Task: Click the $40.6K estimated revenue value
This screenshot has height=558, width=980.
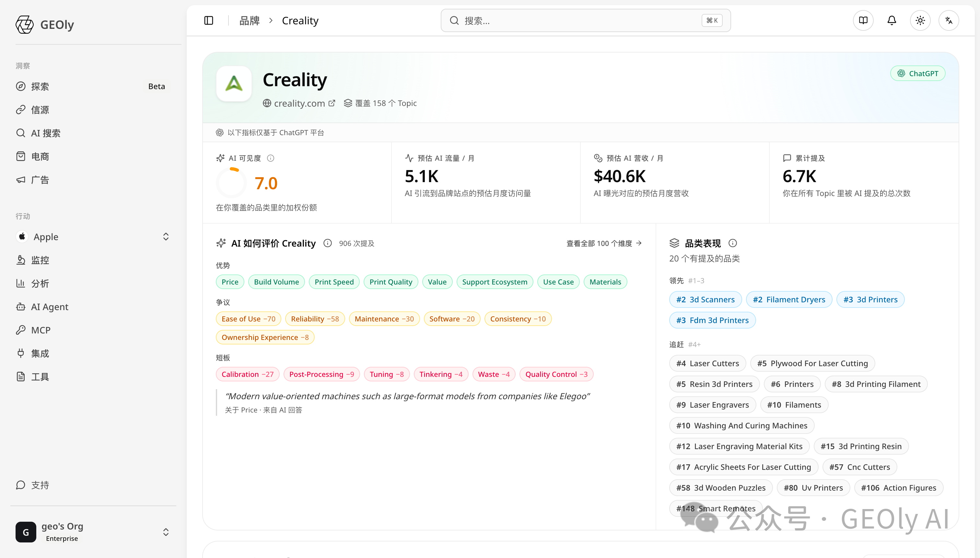Action: coord(619,177)
